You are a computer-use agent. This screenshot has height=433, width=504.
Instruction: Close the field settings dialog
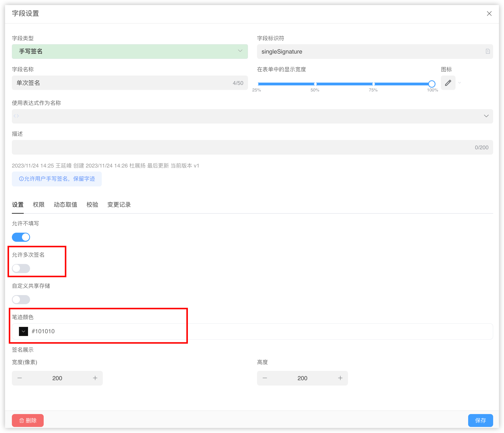(489, 14)
